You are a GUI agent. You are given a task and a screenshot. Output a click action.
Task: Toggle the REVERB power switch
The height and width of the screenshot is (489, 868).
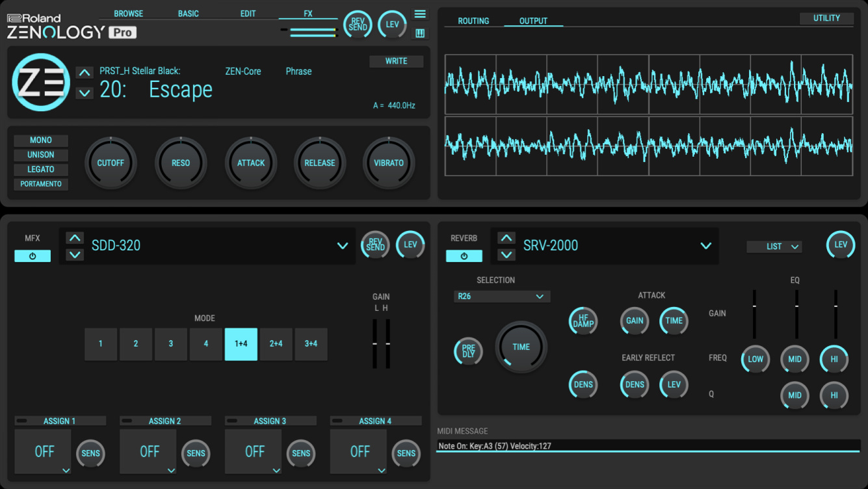[x=464, y=256]
